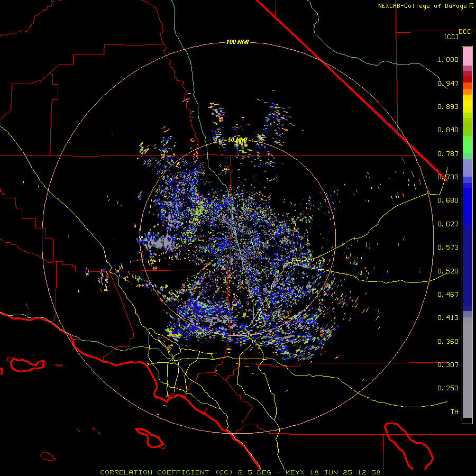Click the 1.000 value on the color scale
The width and height of the screenshot is (476, 476).
448,59
